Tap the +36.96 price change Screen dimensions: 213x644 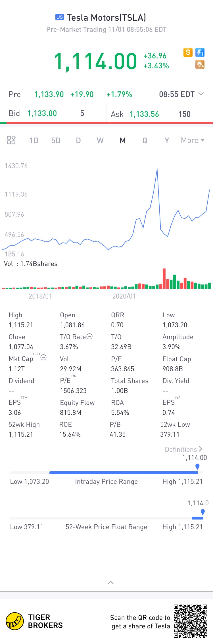[x=155, y=56]
